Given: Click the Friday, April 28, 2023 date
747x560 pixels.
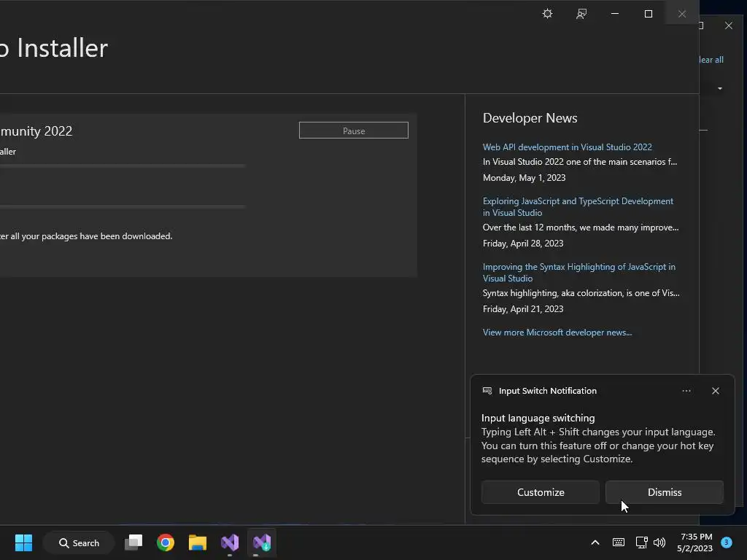Looking at the screenshot, I should tap(522, 244).
